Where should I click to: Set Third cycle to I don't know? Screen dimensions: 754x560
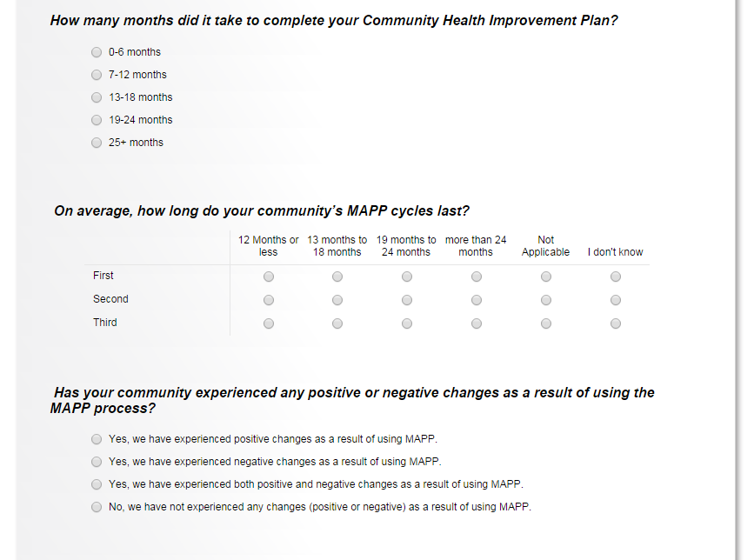pyautogui.click(x=616, y=323)
